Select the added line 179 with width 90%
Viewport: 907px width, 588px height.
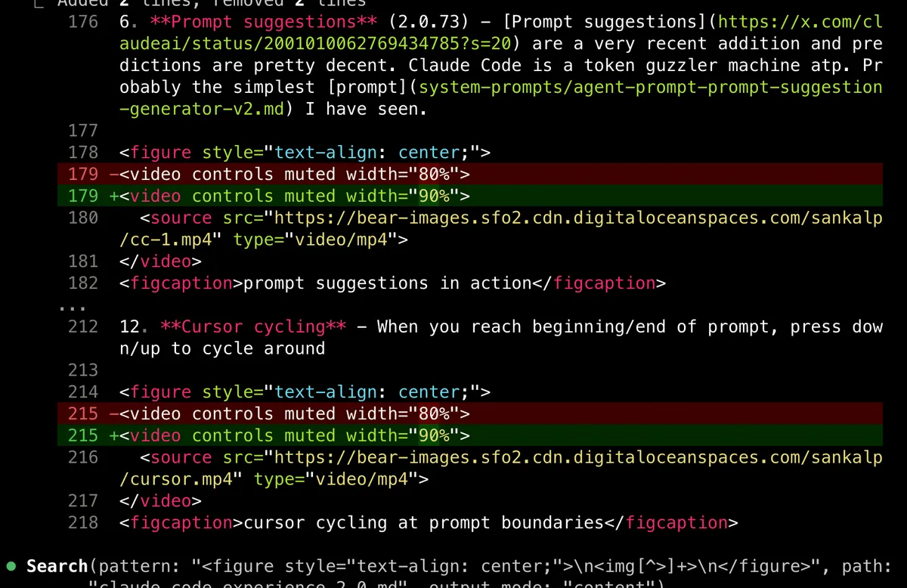pyautogui.click(x=295, y=196)
